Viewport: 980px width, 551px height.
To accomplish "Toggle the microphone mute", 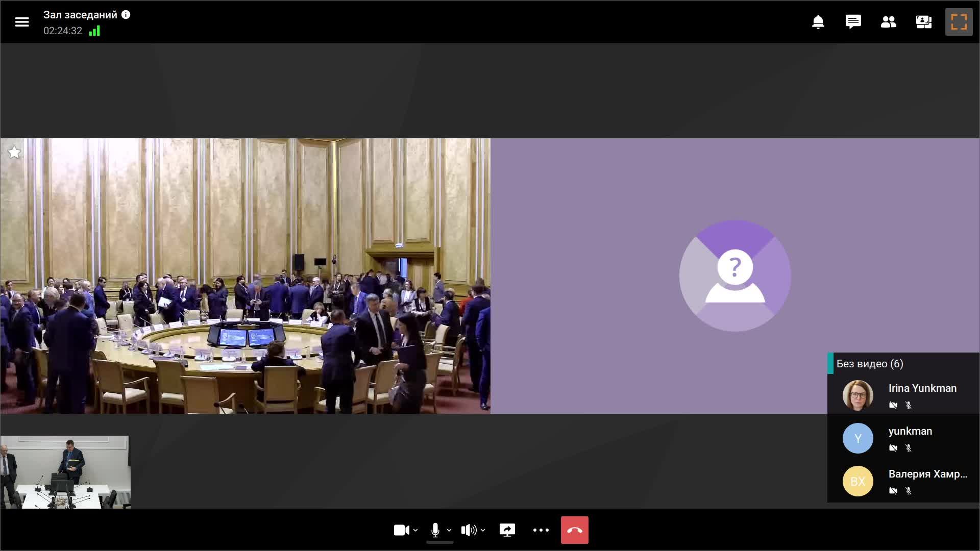I will click(x=435, y=530).
